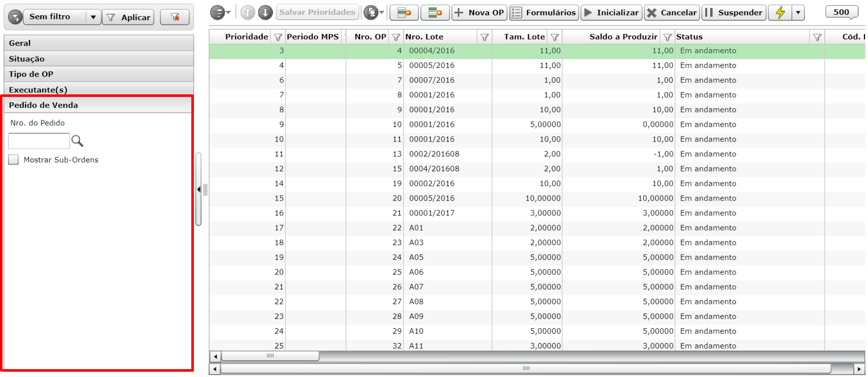Open the round list menu icon dropdown
Viewport: 868px width, 377px height.
220,12
